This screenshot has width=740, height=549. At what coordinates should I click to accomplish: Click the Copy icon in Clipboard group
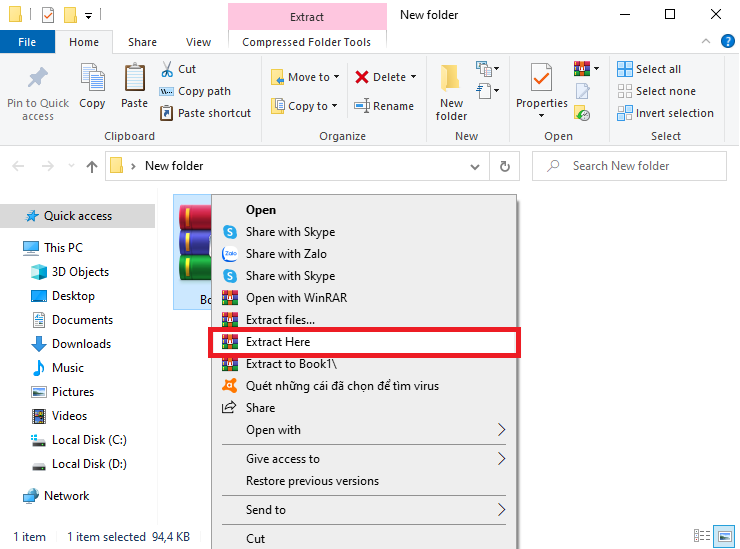click(92, 78)
